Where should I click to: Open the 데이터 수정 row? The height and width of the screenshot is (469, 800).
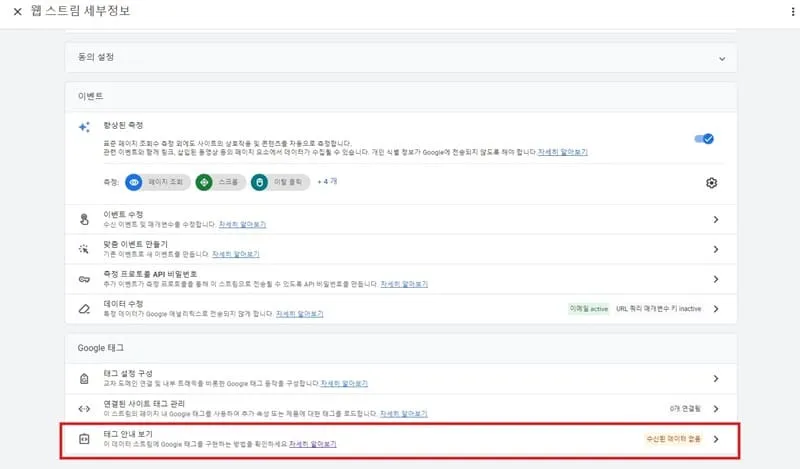[401, 309]
